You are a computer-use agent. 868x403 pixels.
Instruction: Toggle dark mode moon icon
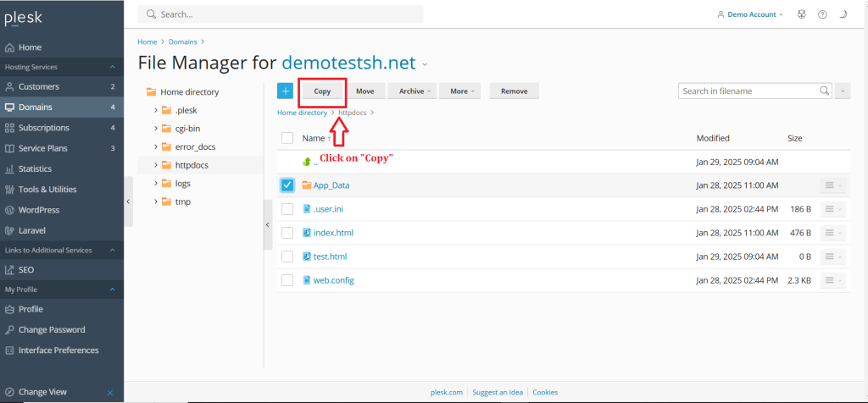(x=843, y=14)
